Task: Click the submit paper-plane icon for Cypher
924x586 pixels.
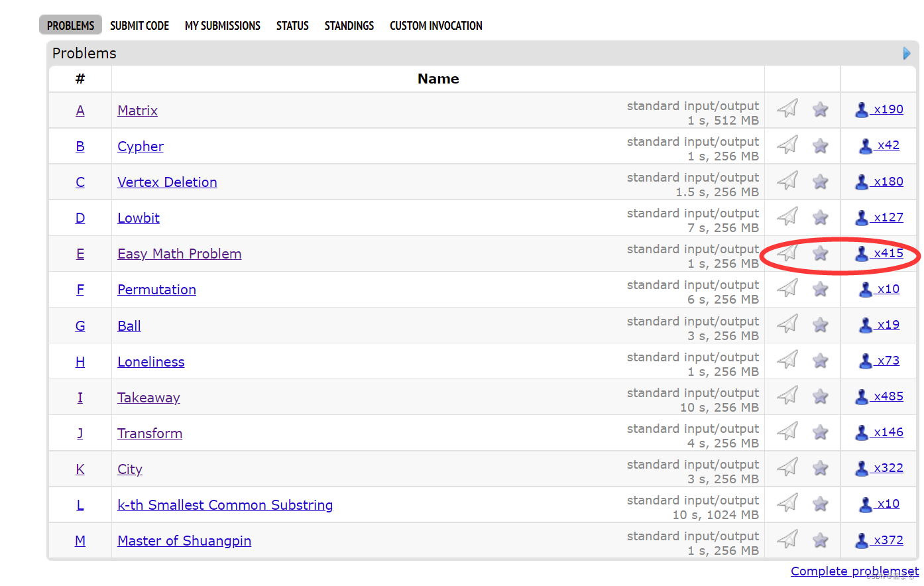Action: (x=787, y=144)
